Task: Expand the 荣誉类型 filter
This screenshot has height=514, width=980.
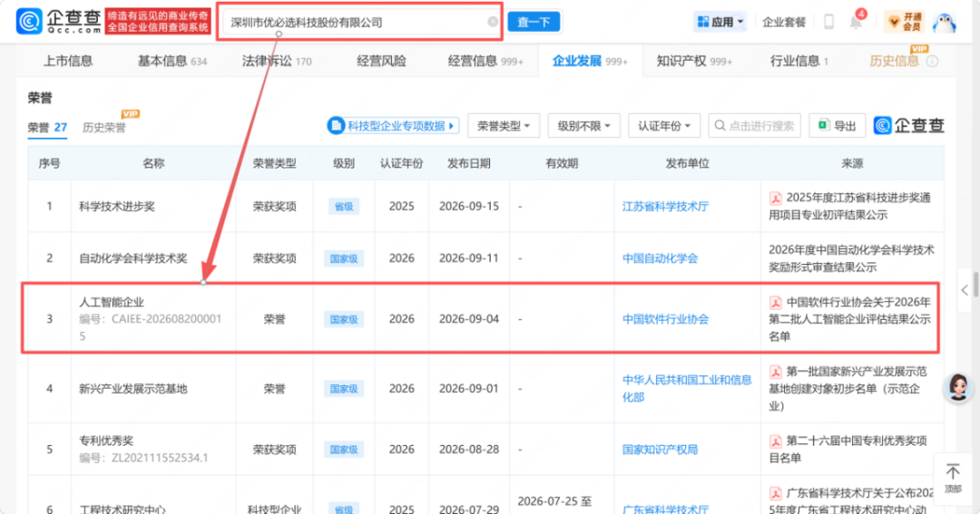Action: 503,125
